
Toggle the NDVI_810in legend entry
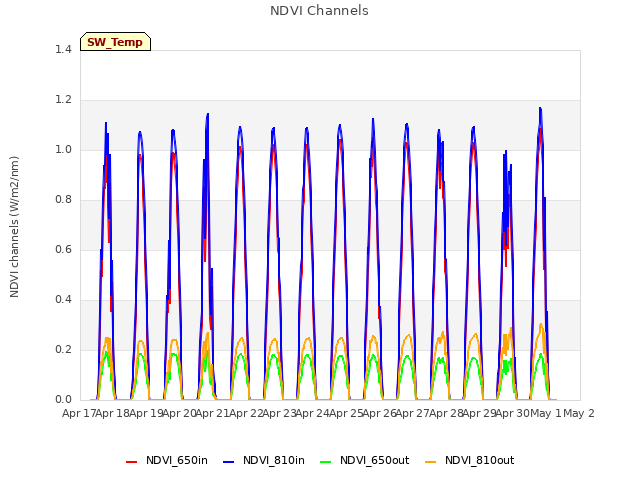pos(264,460)
